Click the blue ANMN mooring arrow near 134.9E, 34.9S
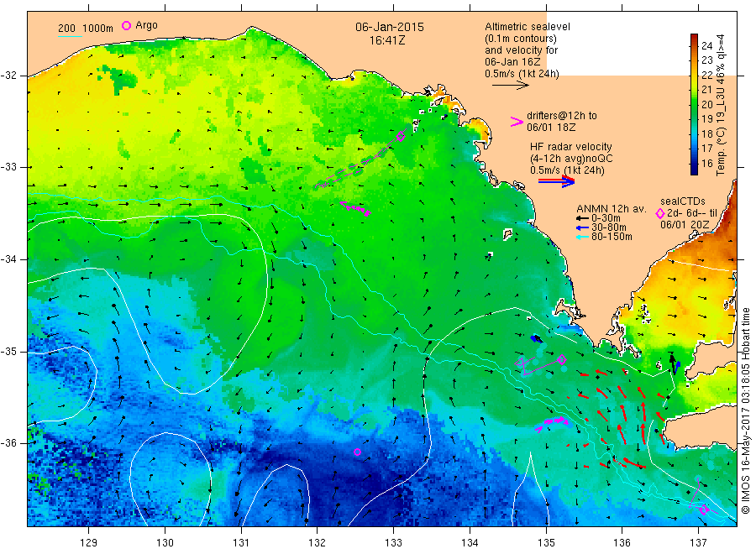This screenshot has height=554, width=756. click(536, 339)
